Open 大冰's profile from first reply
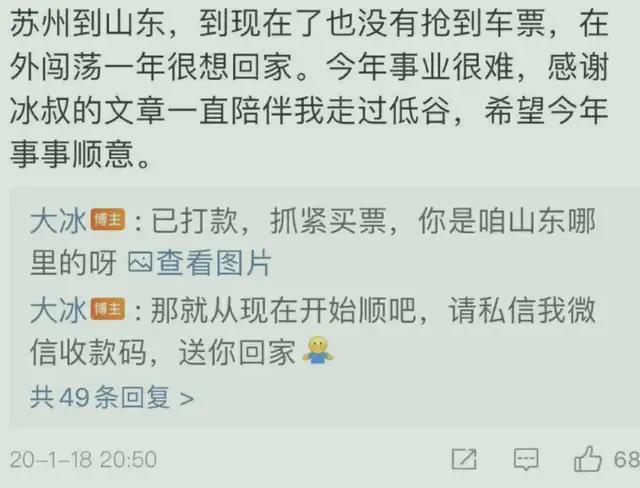 tap(58, 221)
